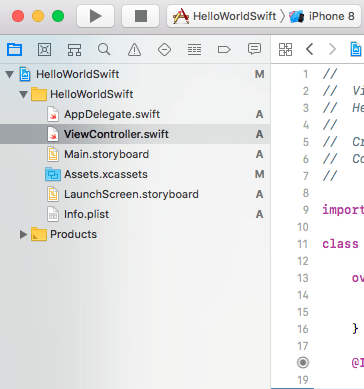This screenshot has width=364, height=389.
Task: Click the Info.plist file icon
Action: click(x=53, y=214)
